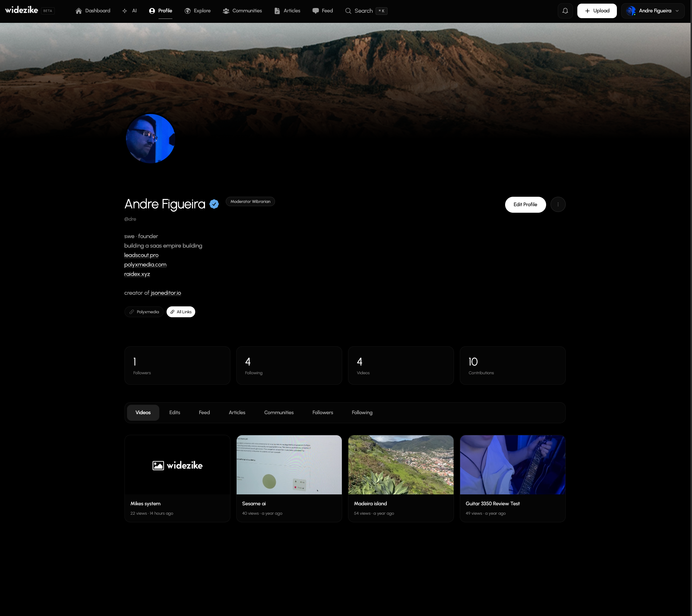Open the Dashboard from the navigation bar

tap(93, 11)
